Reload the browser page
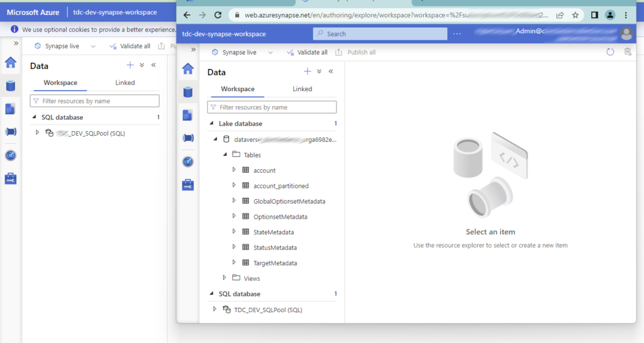Viewport: 644px width, 343px height. (x=218, y=15)
